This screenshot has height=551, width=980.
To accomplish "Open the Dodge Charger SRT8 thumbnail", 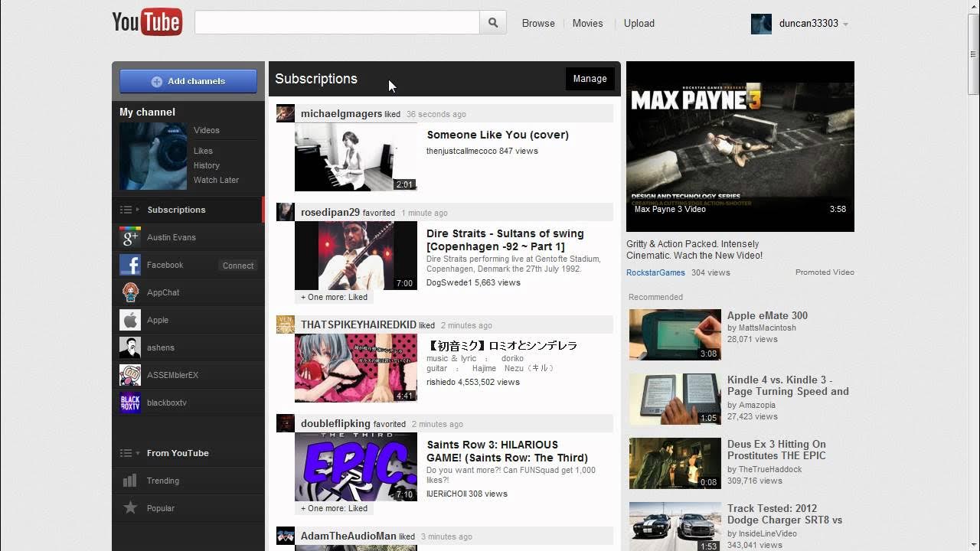I will (675, 527).
